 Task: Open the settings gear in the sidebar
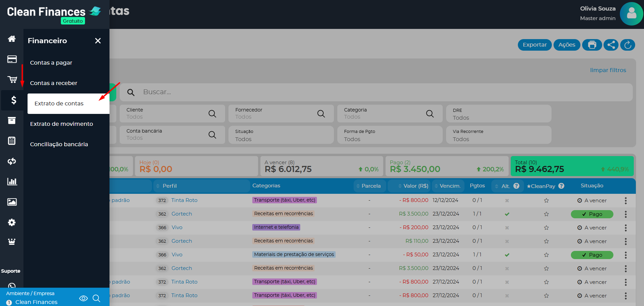(12, 222)
